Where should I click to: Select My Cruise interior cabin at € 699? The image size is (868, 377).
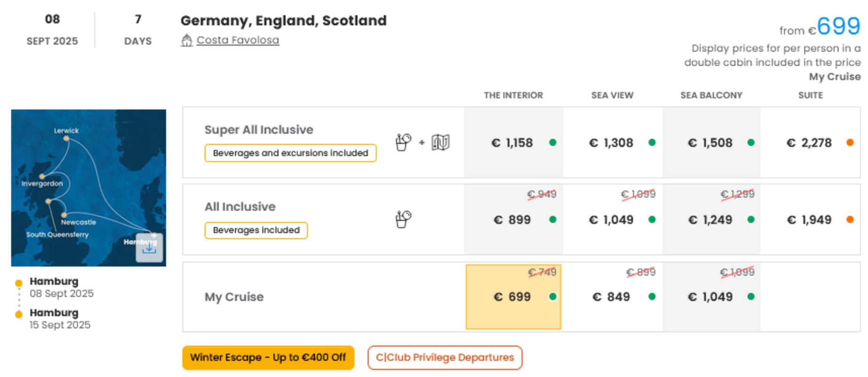513,297
